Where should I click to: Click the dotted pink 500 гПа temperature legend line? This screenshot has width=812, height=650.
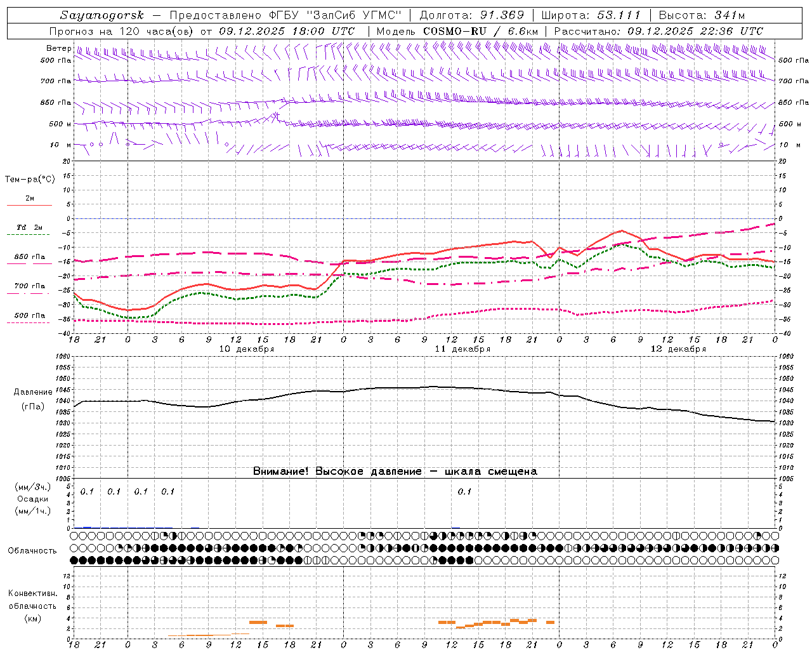click(x=29, y=323)
